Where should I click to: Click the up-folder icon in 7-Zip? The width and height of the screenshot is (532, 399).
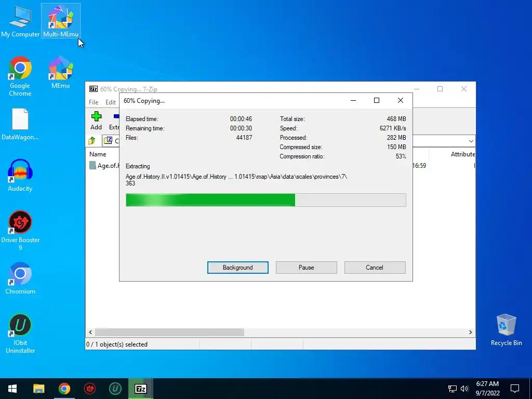(x=92, y=140)
